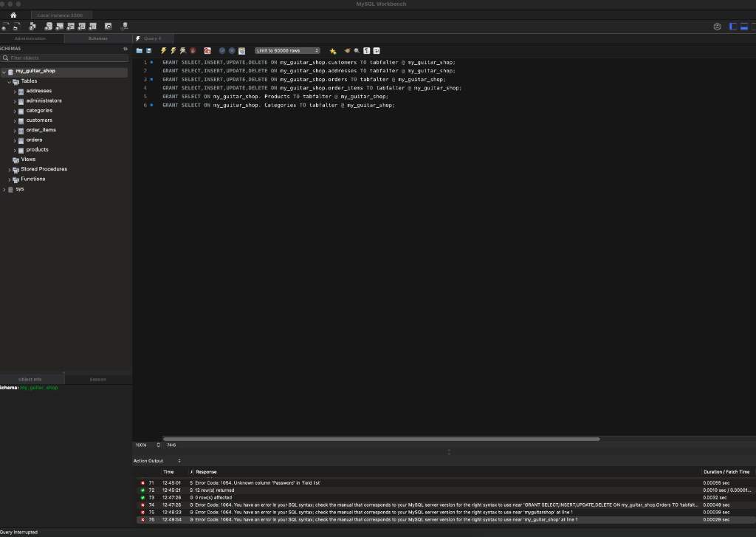Save the script to file
Viewport: 756px width, 537px height.
(149, 51)
